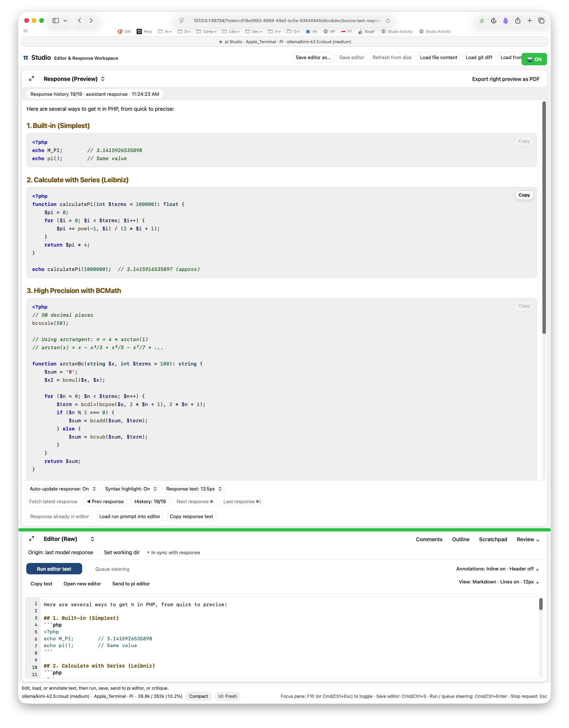Screen dimensions: 569x728
Task: Toggle Auto-update response setting
Action: pos(62,489)
